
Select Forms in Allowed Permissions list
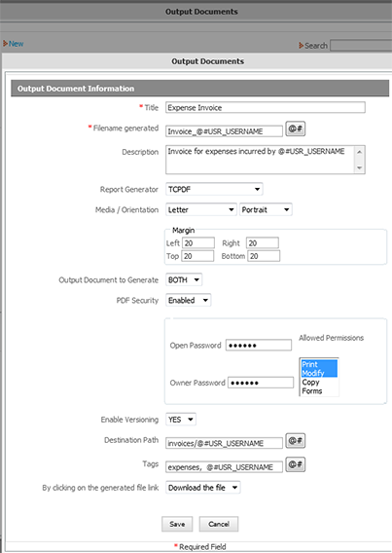click(319, 391)
